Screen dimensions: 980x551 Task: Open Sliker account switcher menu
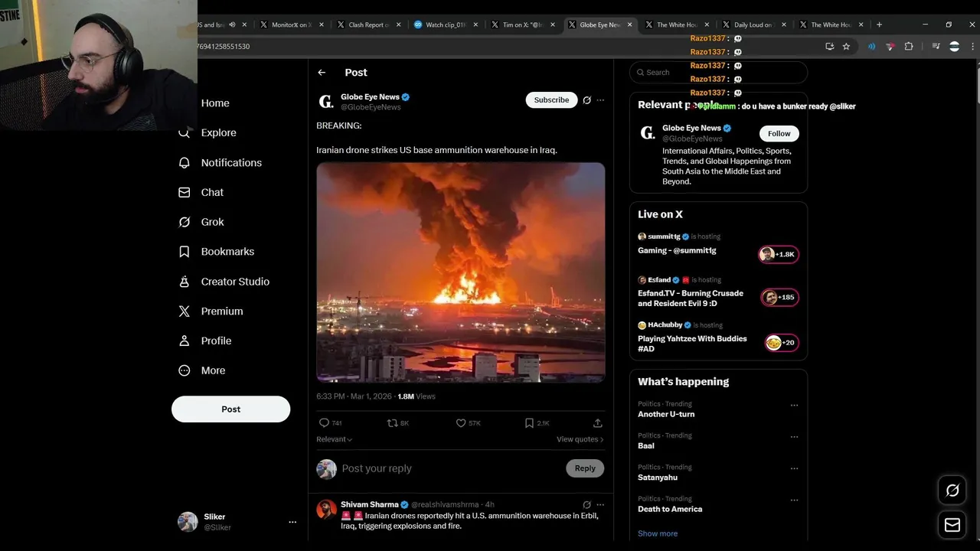click(292, 522)
